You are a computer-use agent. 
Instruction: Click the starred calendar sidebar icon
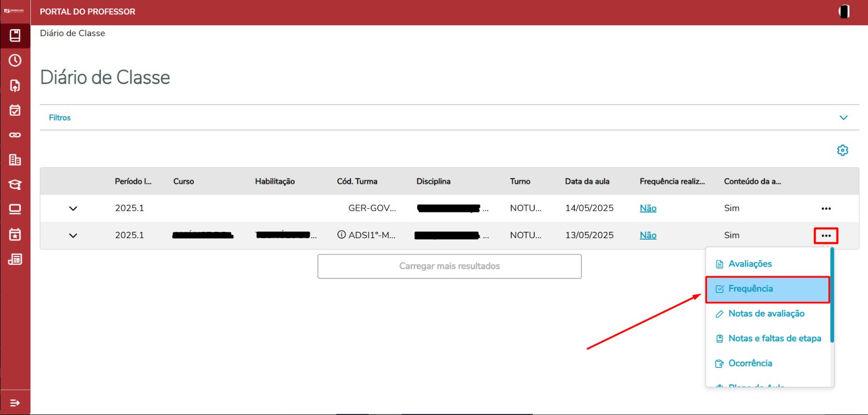[15, 234]
